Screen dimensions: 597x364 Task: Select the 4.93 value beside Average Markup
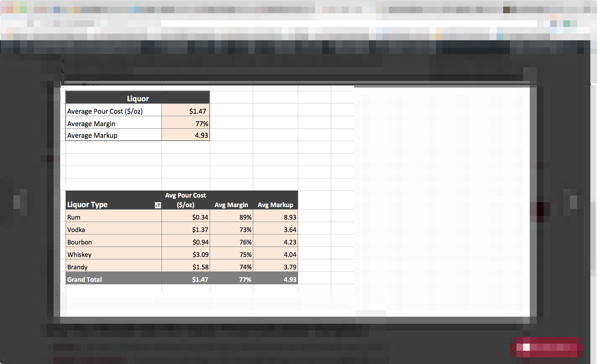(x=186, y=135)
